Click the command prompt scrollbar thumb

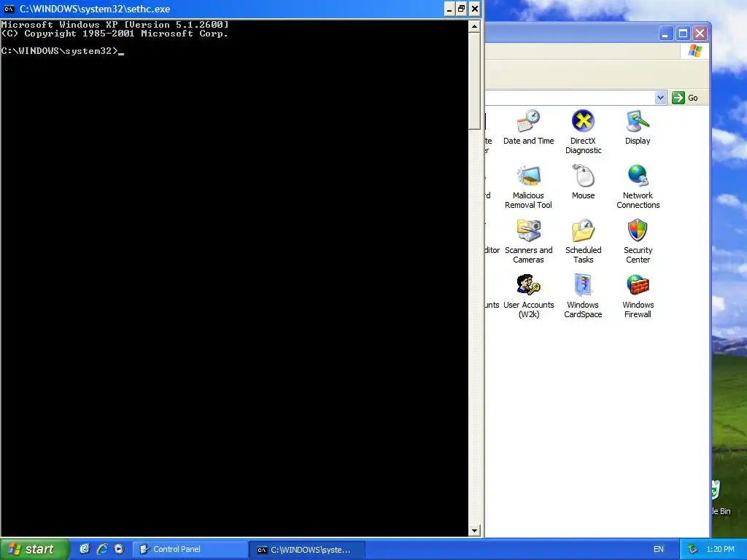[x=474, y=81]
